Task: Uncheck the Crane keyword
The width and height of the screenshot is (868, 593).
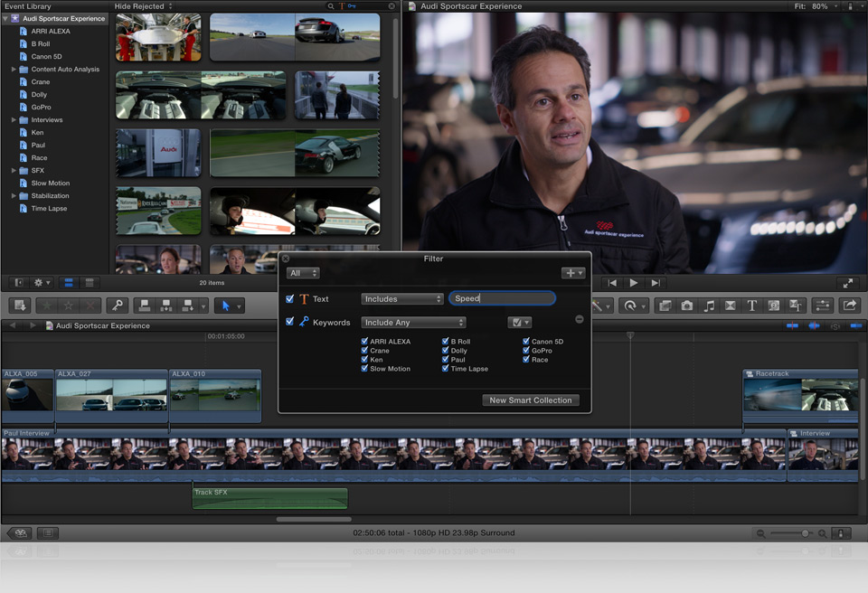Action: (364, 350)
